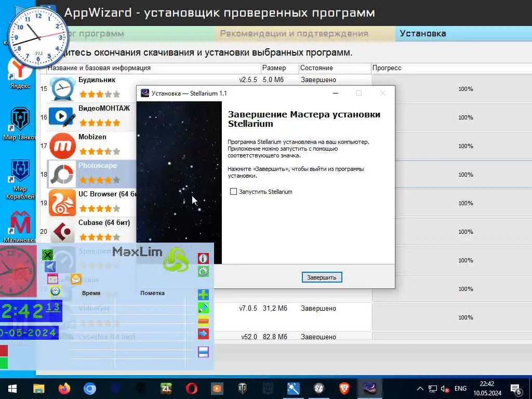Click the yellow minus remove icon in MaxLim
The width and height of the screenshot is (532, 399).
click(203, 321)
